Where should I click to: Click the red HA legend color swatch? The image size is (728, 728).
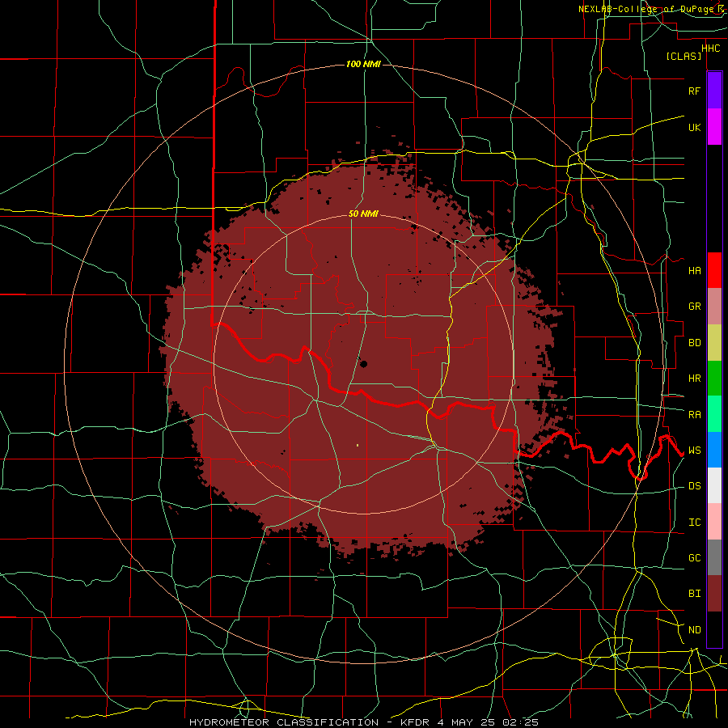[714, 270]
